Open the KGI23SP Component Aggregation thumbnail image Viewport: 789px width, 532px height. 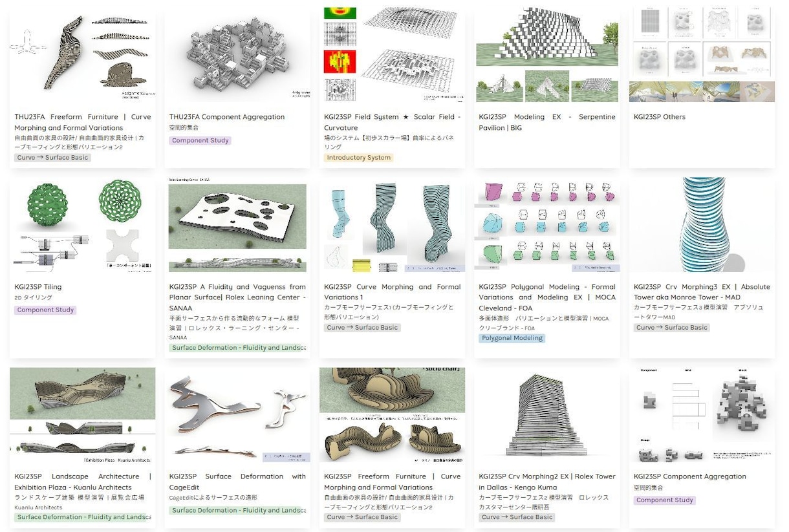[702, 416]
